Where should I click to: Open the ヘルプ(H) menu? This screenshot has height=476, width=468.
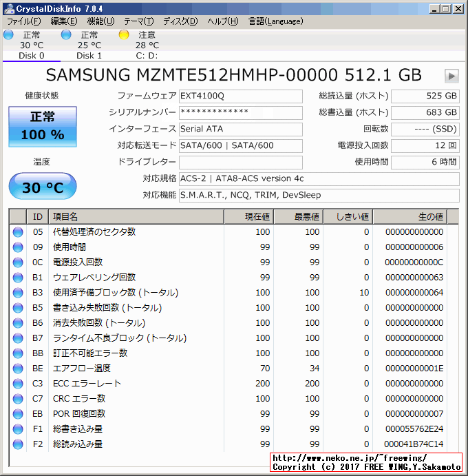[223, 21]
